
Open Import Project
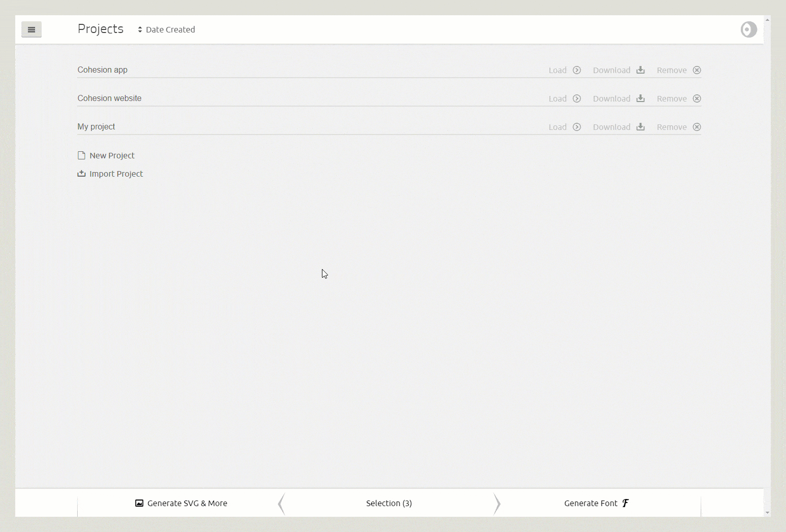click(110, 174)
